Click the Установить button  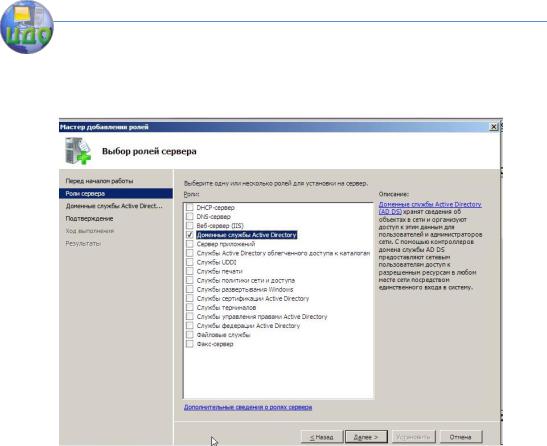pos(413,437)
